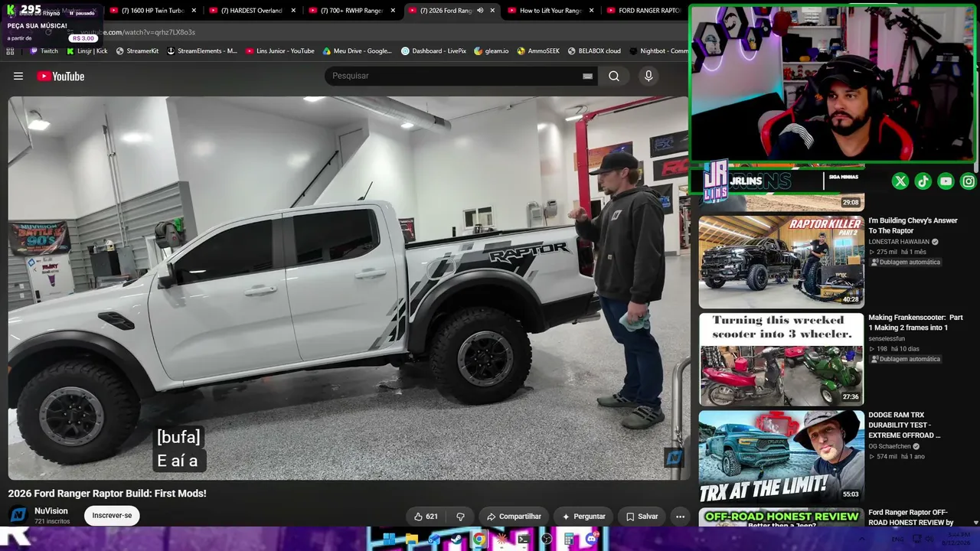The height and width of the screenshot is (551, 980).
Task: Open the Making Frankenscooter video title
Action: click(916, 322)
